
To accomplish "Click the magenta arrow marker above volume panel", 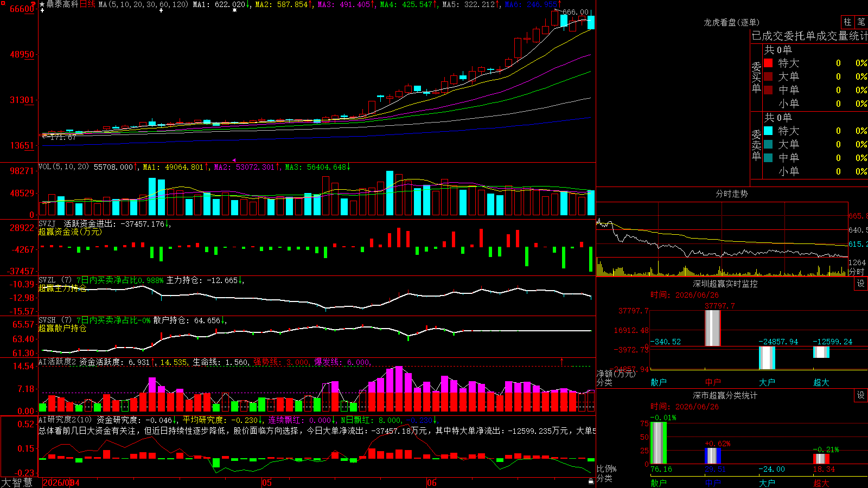I will (234, 160).
